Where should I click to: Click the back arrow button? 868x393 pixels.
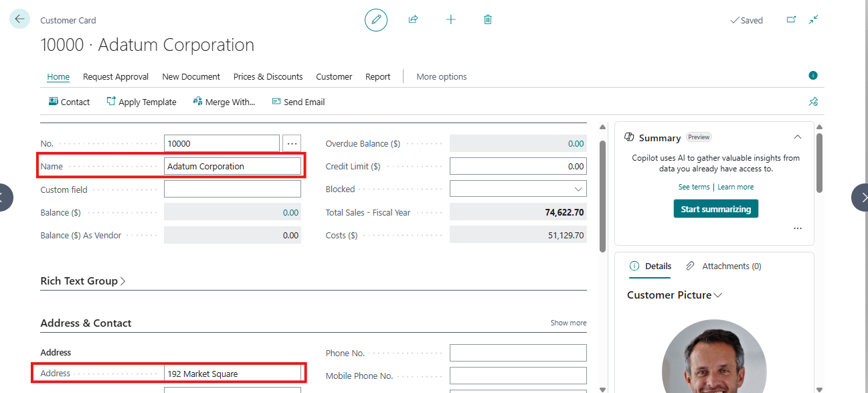pos(19,19)
